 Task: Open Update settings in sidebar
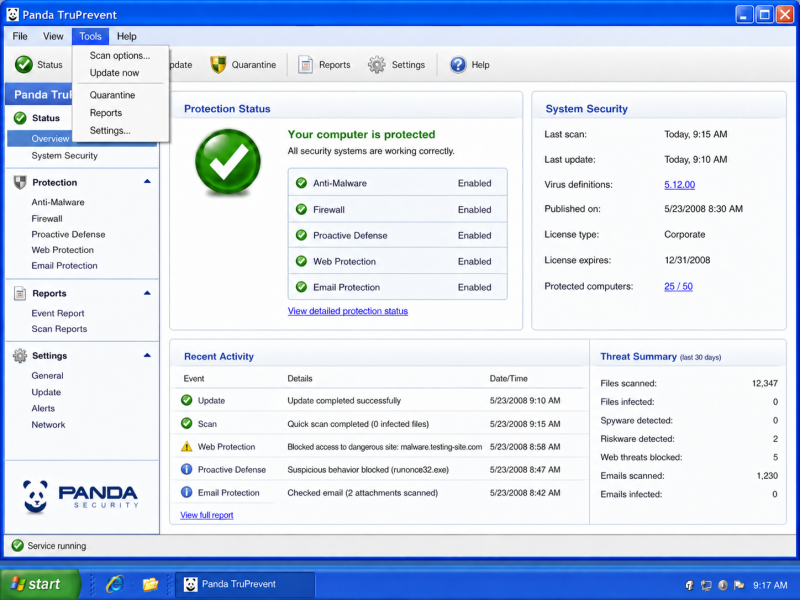pos(46,392)
